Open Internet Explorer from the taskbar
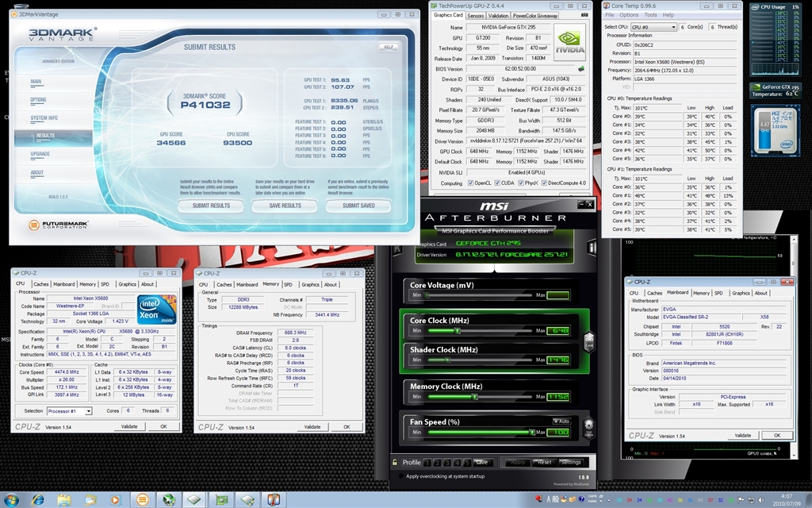812x508 pixels. (36, 500)
